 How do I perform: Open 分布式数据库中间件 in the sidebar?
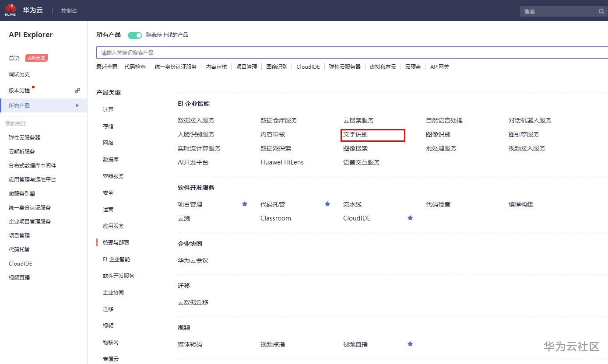32,165
